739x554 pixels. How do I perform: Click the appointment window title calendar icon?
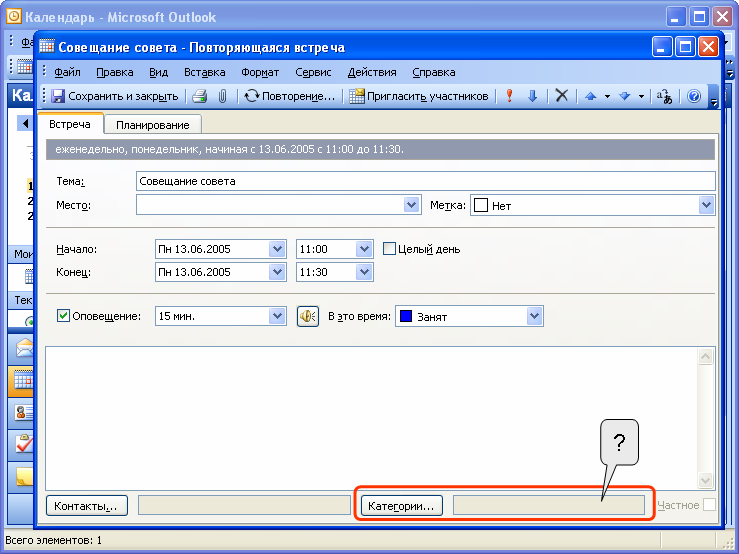coord(47,46)
